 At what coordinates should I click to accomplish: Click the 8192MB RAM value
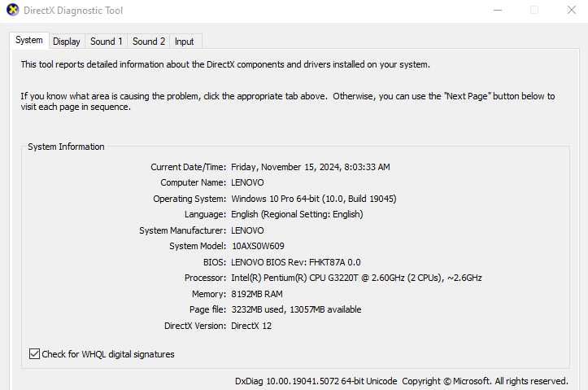[257, 294]
